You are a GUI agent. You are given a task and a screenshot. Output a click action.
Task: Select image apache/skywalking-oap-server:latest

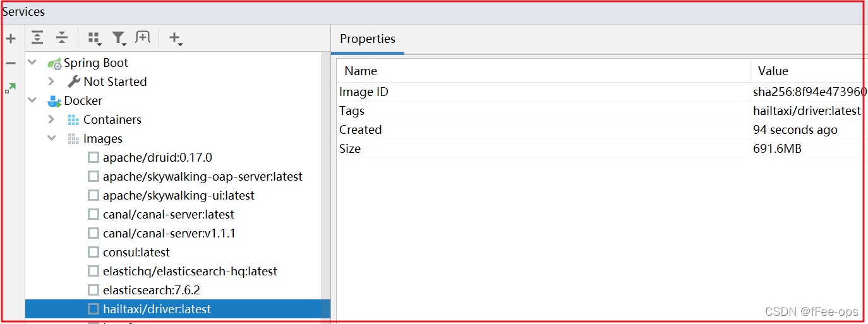coord(203,176)
